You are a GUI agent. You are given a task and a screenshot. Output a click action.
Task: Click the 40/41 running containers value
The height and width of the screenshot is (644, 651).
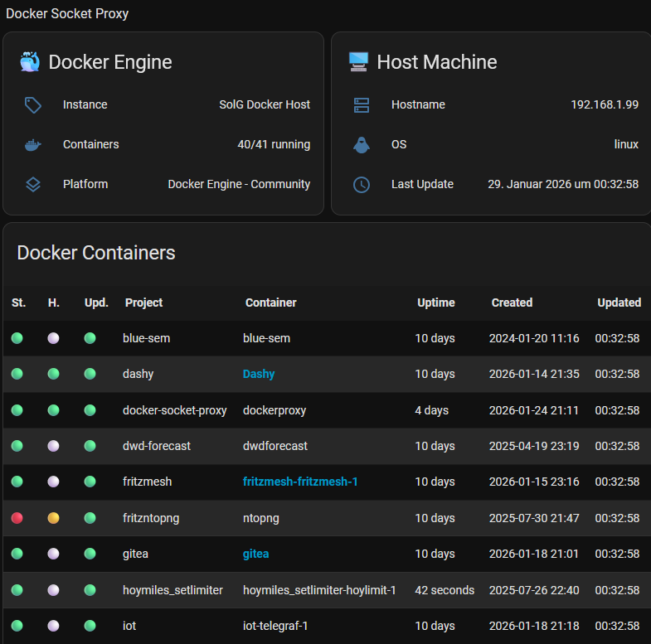(x=274, y=145)
